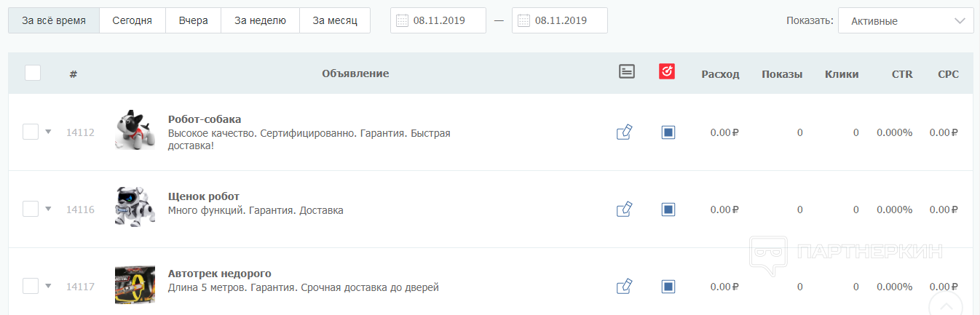Edit the Робот-собака ad with pencil icon
980x315 pixels.
click(624, 132)
